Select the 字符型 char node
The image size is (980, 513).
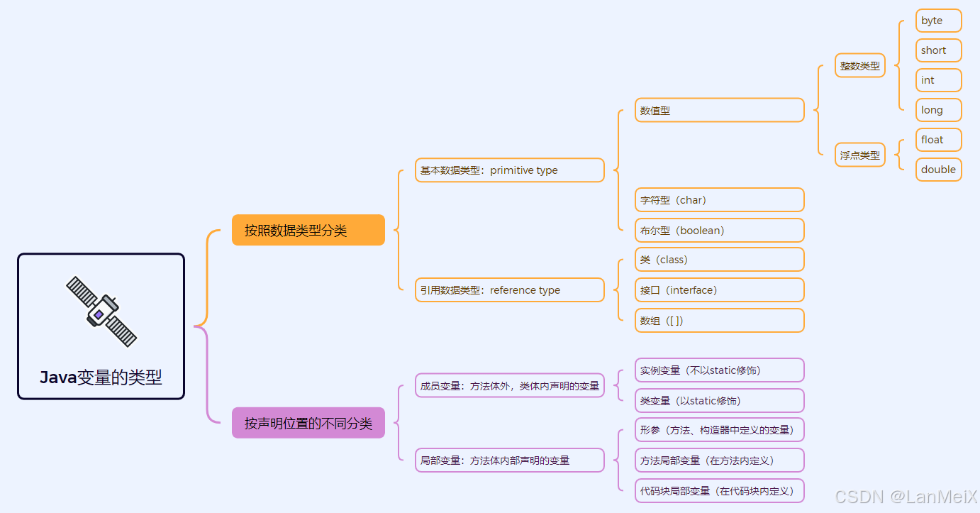(x=719, y=199)
